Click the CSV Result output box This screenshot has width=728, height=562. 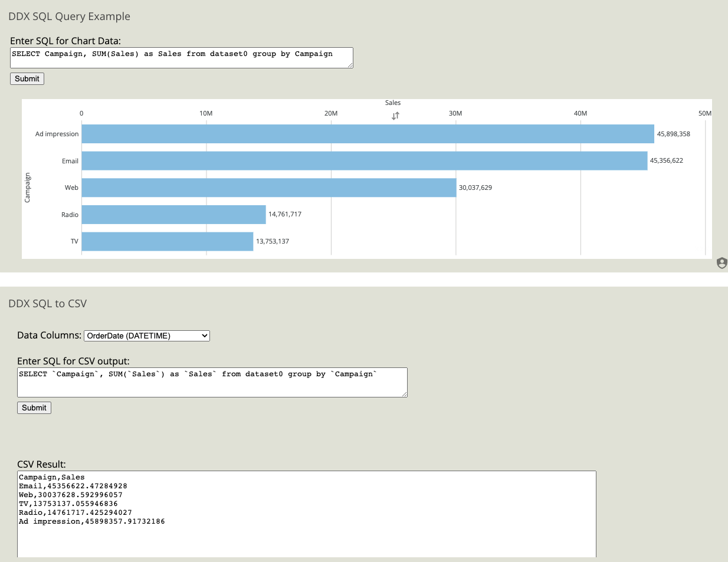307,513
